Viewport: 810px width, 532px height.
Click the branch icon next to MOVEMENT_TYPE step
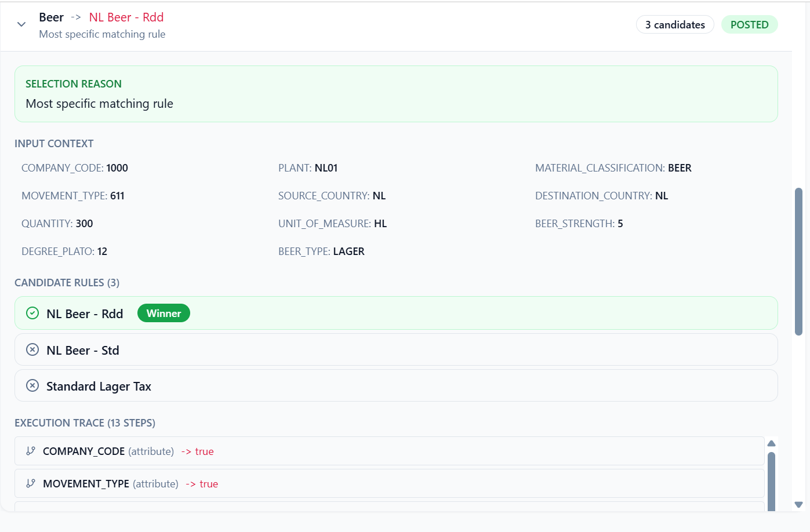[31, 484]
